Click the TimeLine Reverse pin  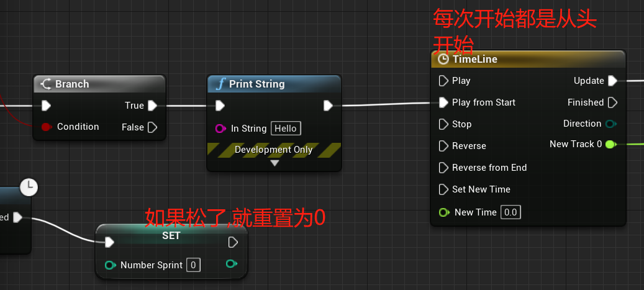click(x=443, y=146)
